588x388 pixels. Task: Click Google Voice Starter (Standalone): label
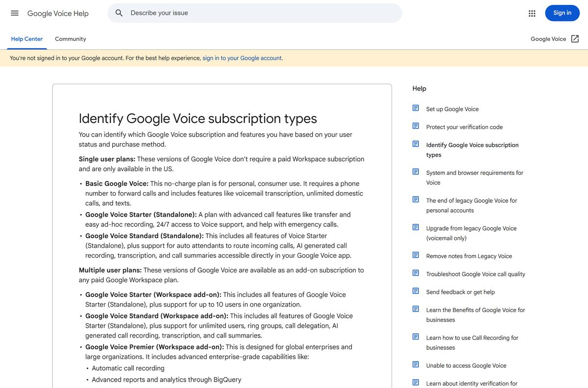coord(141,215)
